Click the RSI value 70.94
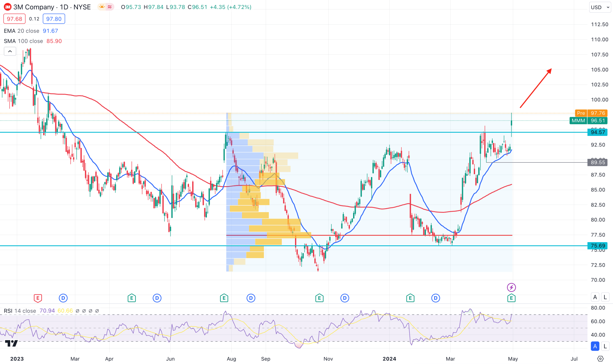Screen dimensions: 613x364 (x=47, y=311)
